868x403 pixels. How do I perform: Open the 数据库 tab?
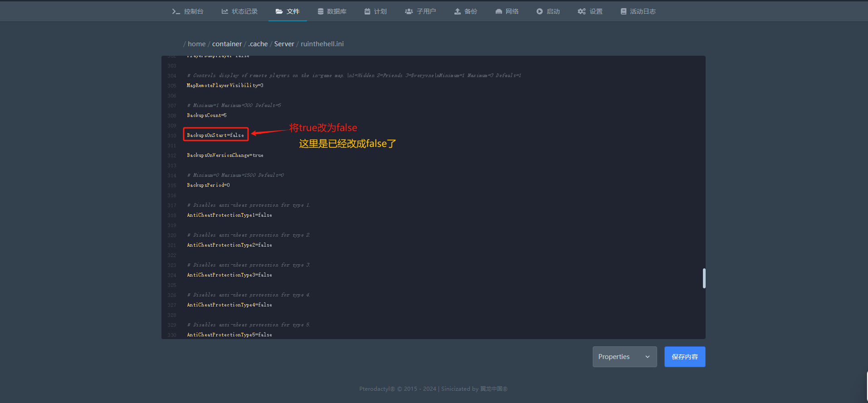pos(332,11)
